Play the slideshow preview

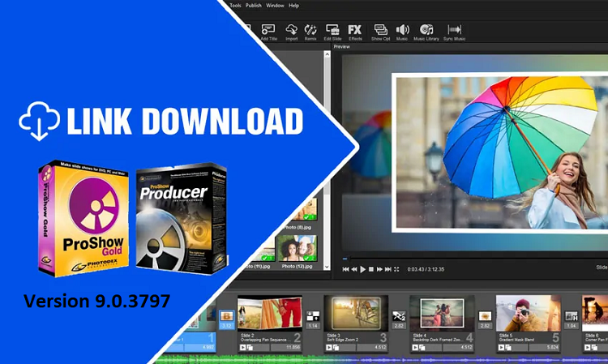pyautogui.click(x=362, y=269)
